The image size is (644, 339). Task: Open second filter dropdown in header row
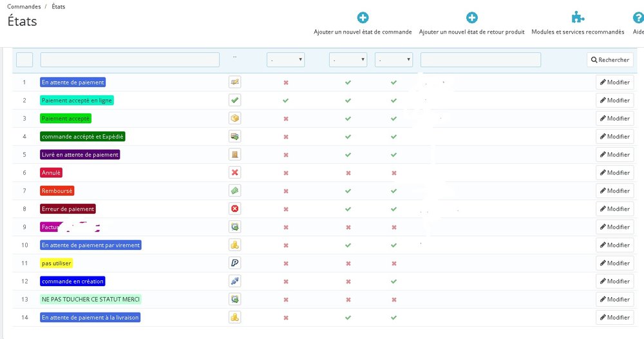(x=348, y=59)
